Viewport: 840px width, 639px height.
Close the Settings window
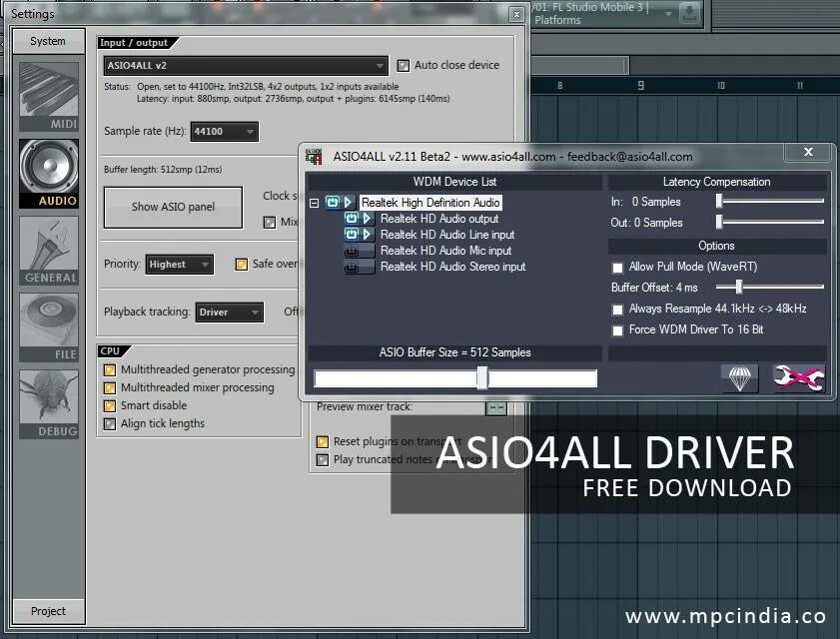tap(516, 14)
